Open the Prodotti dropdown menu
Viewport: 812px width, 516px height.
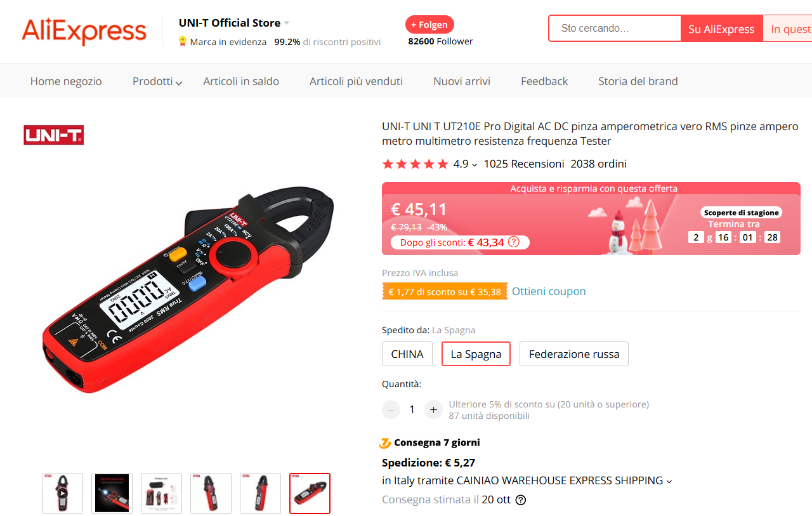157,81
